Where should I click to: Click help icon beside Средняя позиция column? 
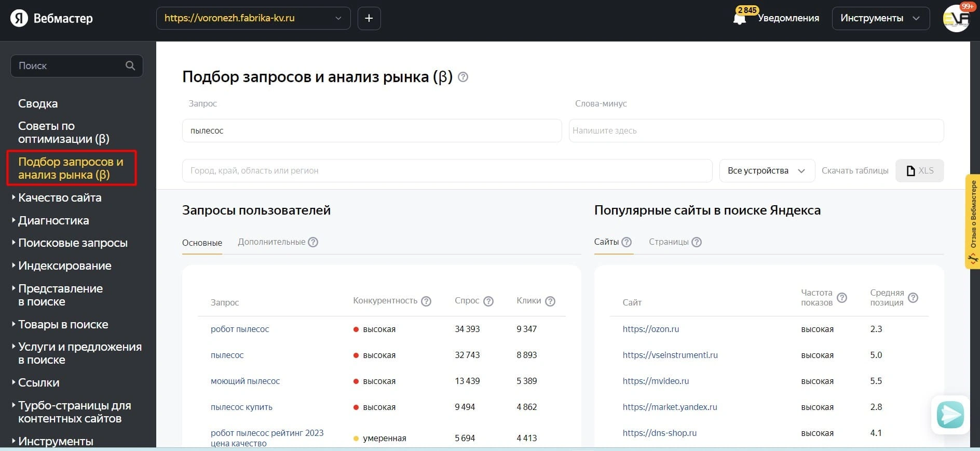pyautogui.click(x=913, y=298)
